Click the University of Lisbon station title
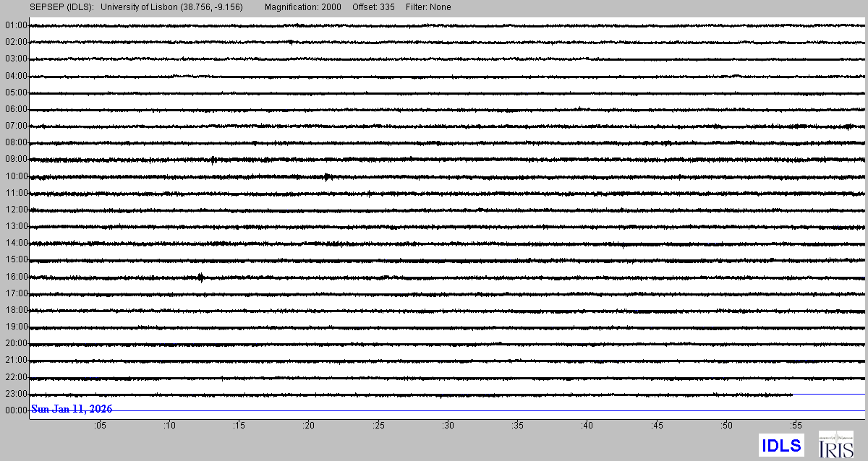This screenshot has height=461, width=868. pos(171,7)
